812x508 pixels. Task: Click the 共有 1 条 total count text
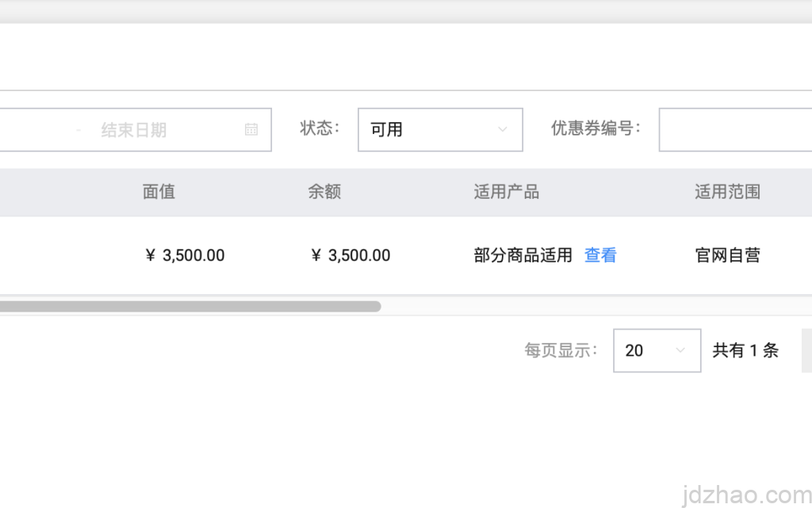pyautogui.click(x=745, y=350)
